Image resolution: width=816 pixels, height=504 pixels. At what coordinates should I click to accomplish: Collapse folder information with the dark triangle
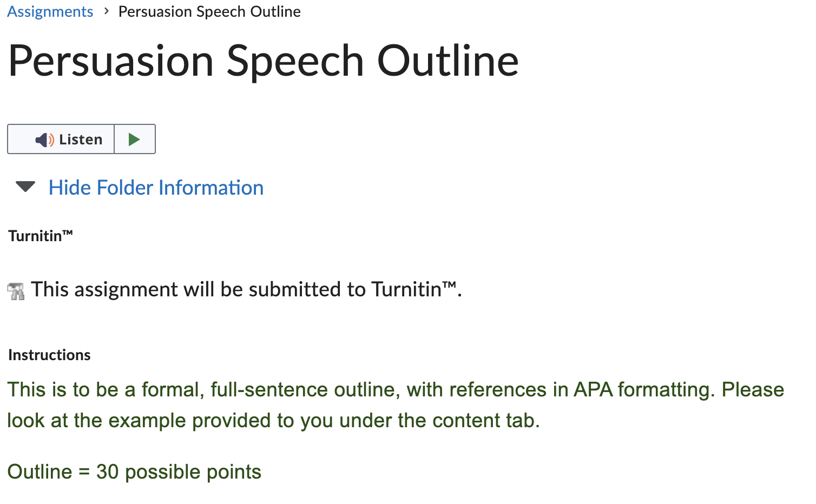25,187
